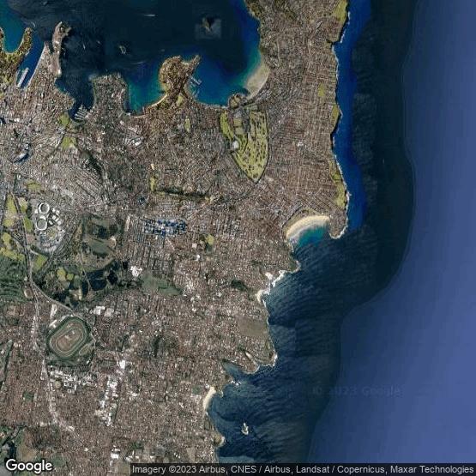Select the lower round white stadium
This screenshot has height=476, width=476.
[x=41, y=224]
